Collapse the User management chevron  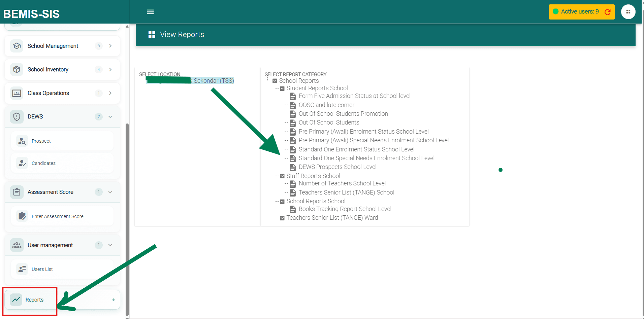110,245
